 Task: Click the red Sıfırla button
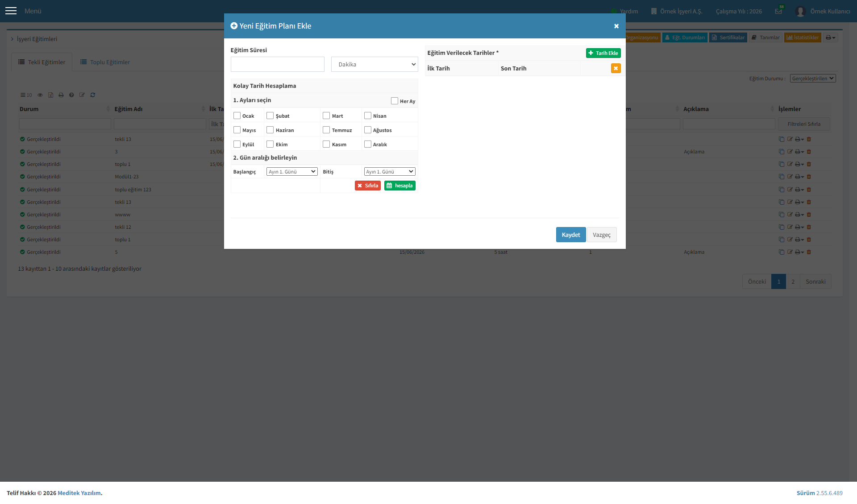pos(368,186)
